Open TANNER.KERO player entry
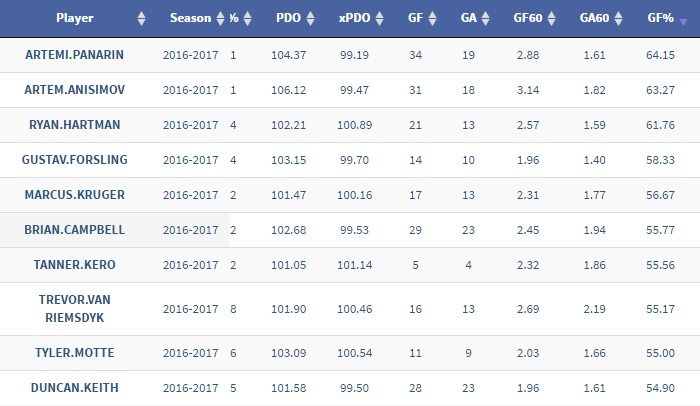Image resolution: width=700 pixels, height=406 pixels. [x=75, y=265]
